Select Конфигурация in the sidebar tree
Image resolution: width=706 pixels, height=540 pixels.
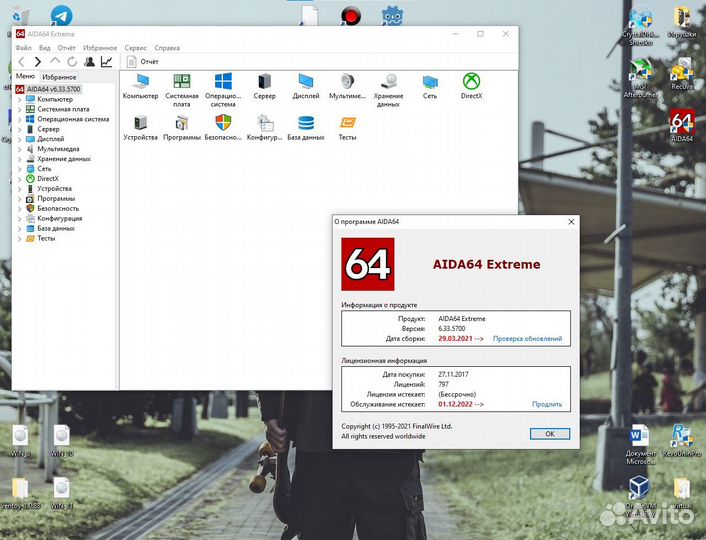pos(59,218)
